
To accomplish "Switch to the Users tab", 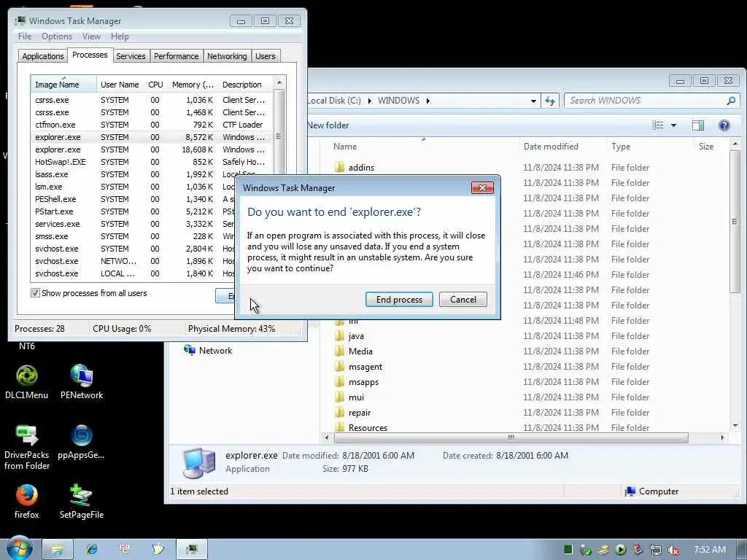I will 266,56.
